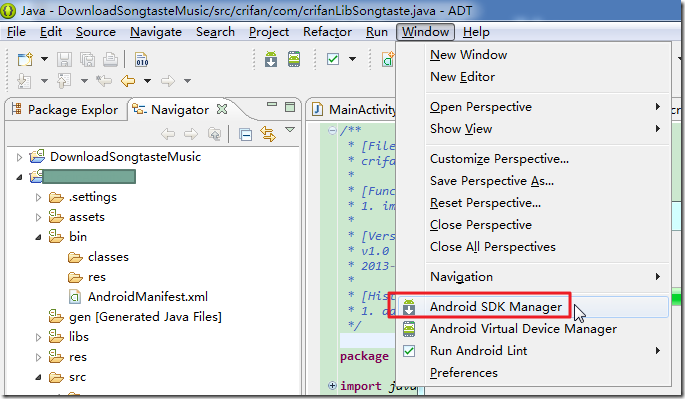Click the Run Android Lint checkmark toolbar icon
Image resolution: width=685 pixels, height=399 pixels.
[333, 59]
